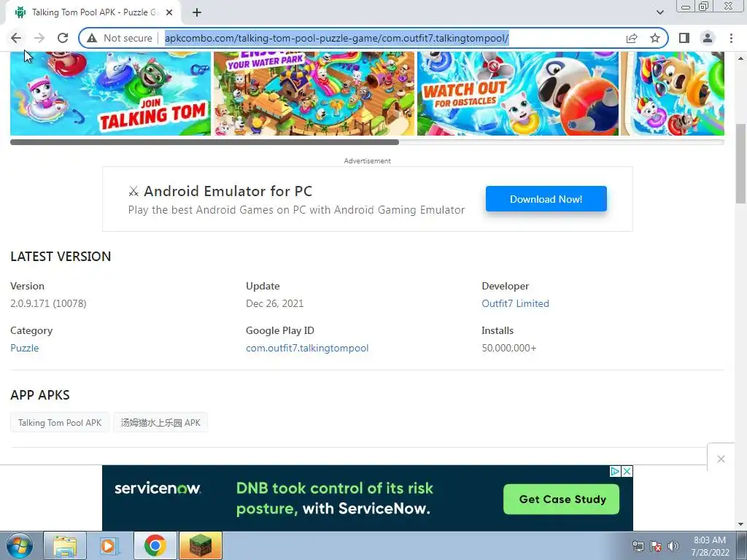
Task: Open the com.outfit7.talkingtompool Google Play link
Action: 307,348
